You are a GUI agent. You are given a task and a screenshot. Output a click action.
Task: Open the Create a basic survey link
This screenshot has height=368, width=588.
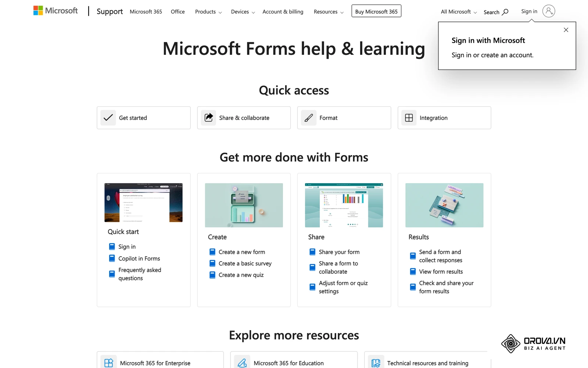pos(245,263)
